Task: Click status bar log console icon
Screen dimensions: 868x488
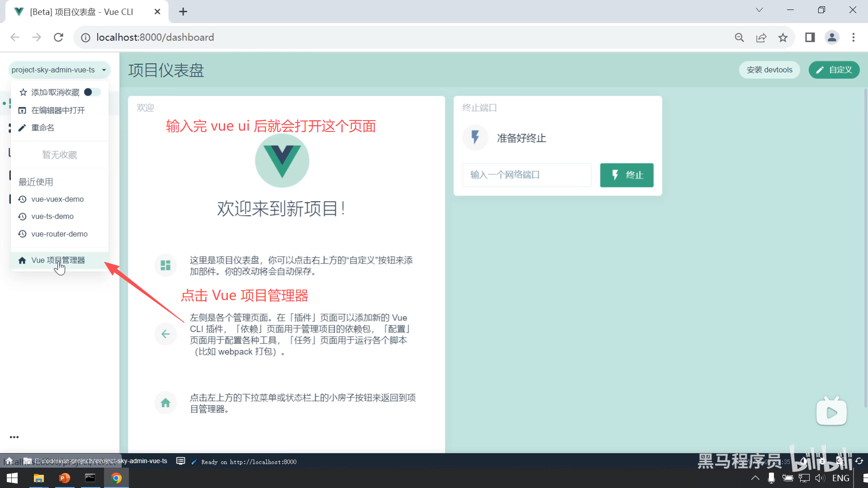Action: [180, 461]
